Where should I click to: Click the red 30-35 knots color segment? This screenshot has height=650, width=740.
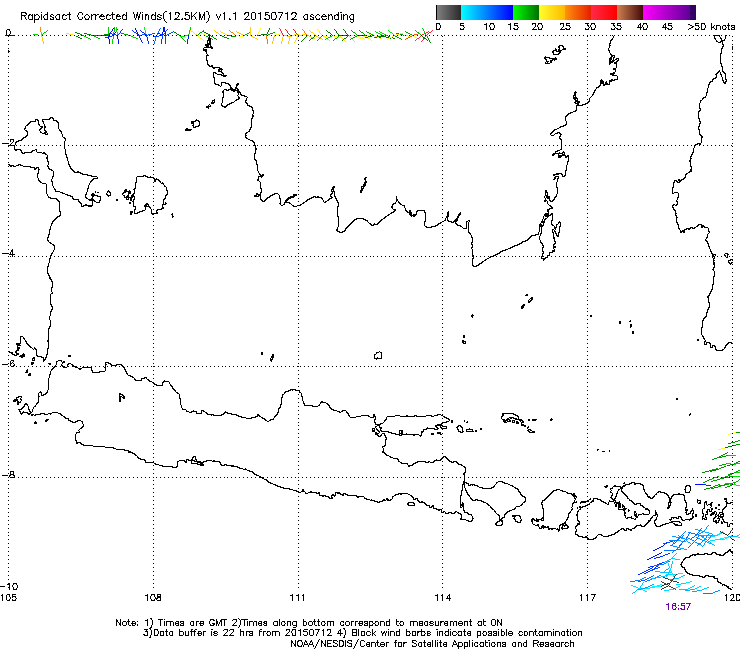pos(604,12)
